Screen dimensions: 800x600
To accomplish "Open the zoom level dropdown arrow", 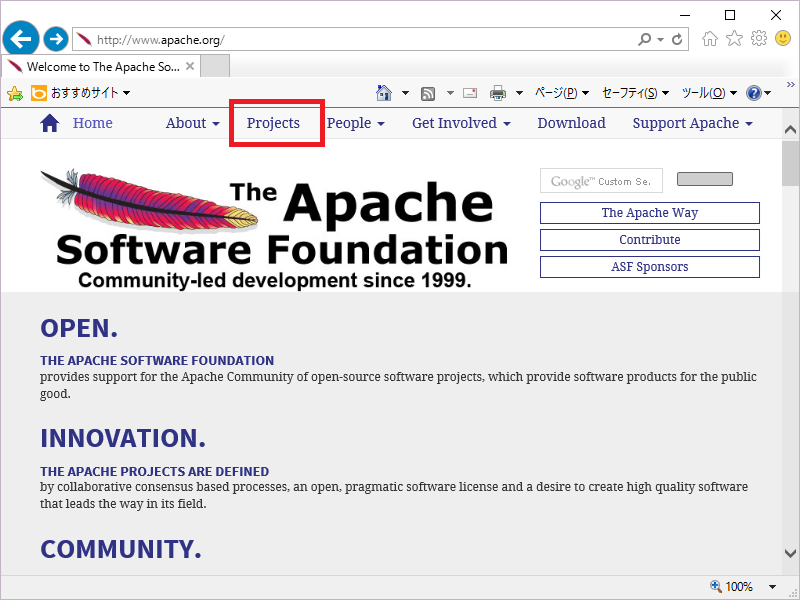I will (772, 587).
